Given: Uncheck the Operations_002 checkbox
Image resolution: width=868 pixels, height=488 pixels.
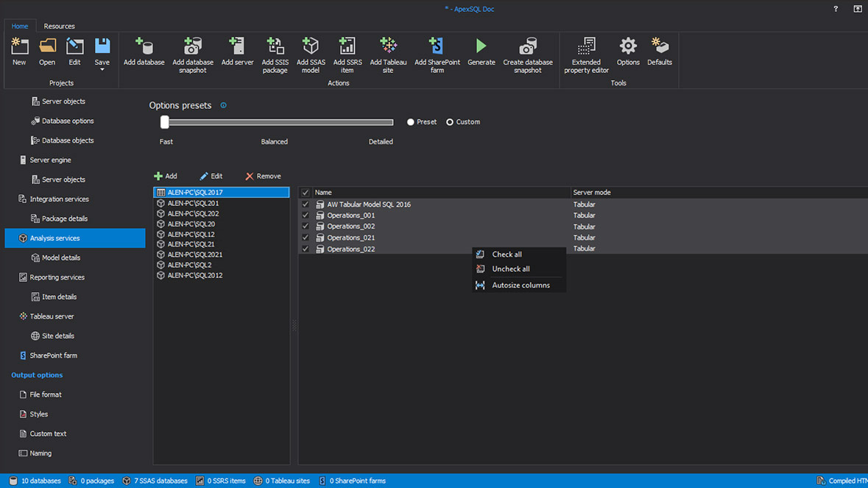Looking at the screenshot, I should (305, 226).
